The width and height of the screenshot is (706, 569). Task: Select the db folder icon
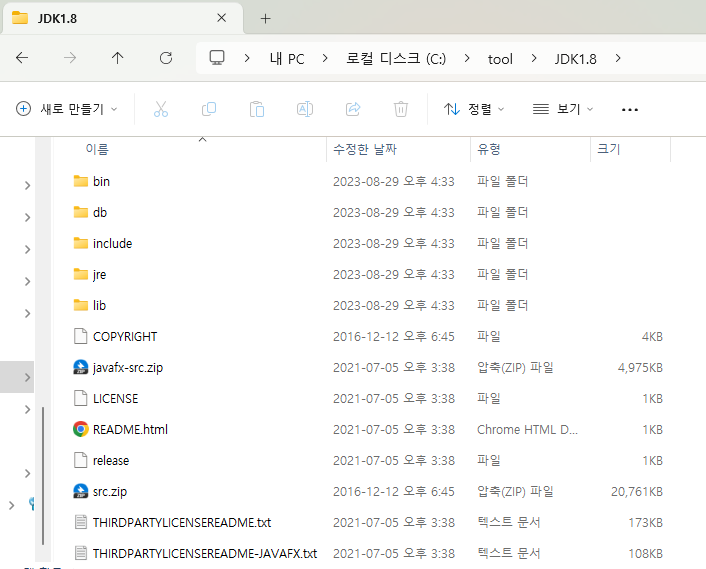pyautogui.click(x=81, y=212)
